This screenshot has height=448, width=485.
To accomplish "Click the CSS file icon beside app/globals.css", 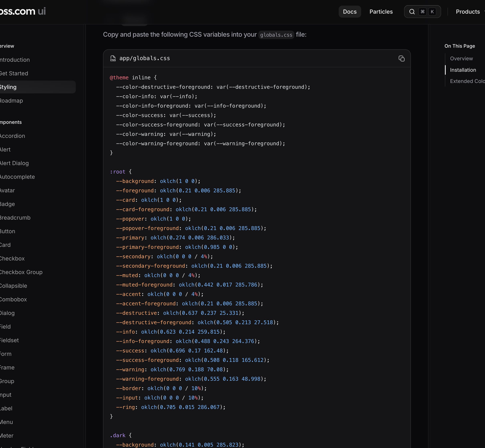I will tap(113, 59).
